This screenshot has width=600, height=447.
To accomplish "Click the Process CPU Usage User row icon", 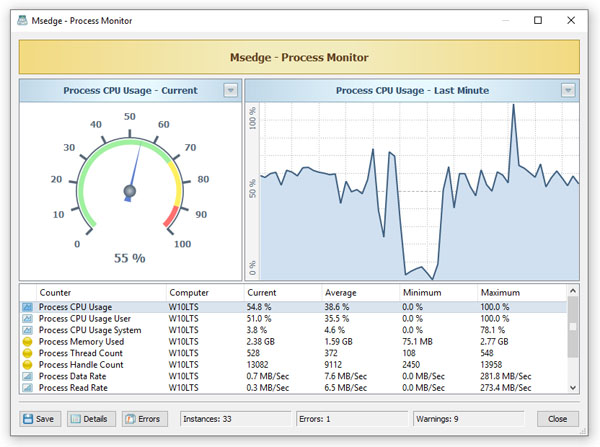I will [28, 318].
